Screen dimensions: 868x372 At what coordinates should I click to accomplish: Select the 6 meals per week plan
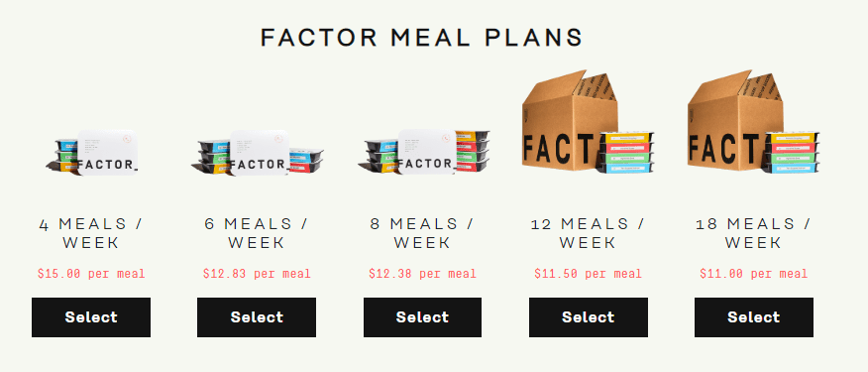coord(257,317)
